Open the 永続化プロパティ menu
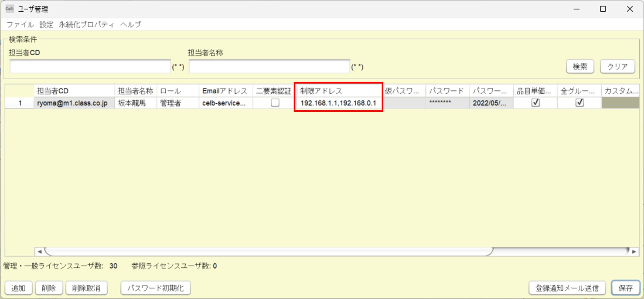This screenshot has width=644, height=299. pos(87,24)
